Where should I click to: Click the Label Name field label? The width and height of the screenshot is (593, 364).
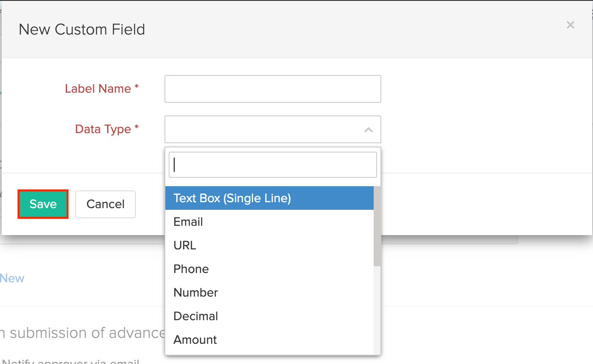pos(98,88)
